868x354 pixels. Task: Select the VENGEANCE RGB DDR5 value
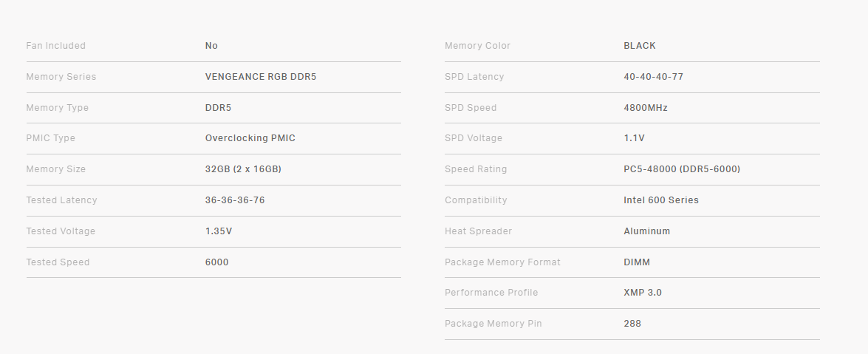(x=261, y=77)
